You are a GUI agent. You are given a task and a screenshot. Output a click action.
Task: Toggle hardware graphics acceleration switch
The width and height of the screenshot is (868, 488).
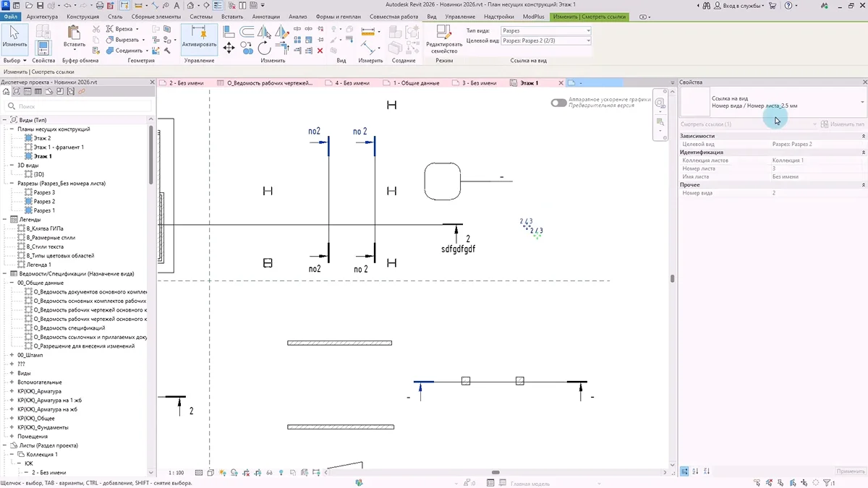click(x=558, y=103)
